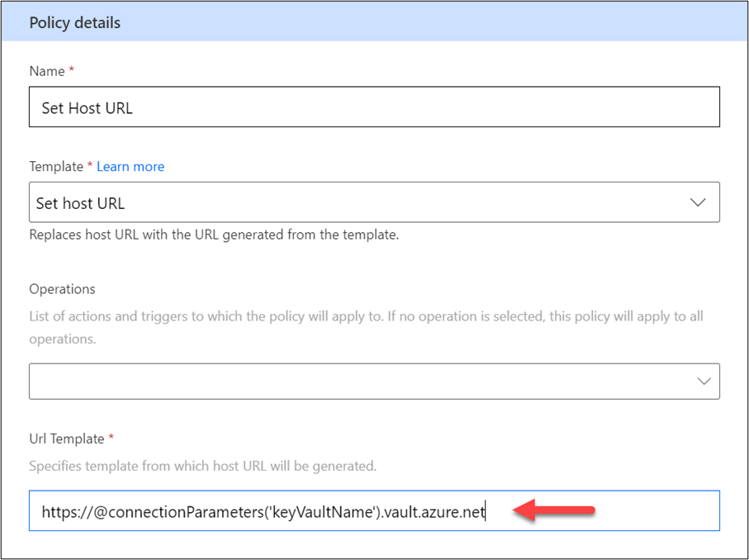Click the red arrow pointing at Url Template

pyautogui.click(x=554, y=512)
